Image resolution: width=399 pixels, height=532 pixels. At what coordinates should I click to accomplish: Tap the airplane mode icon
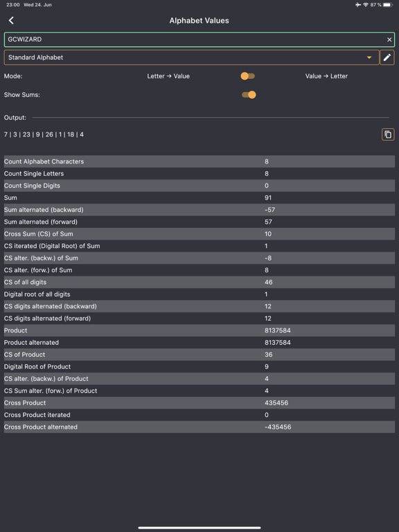pos(358,5)
